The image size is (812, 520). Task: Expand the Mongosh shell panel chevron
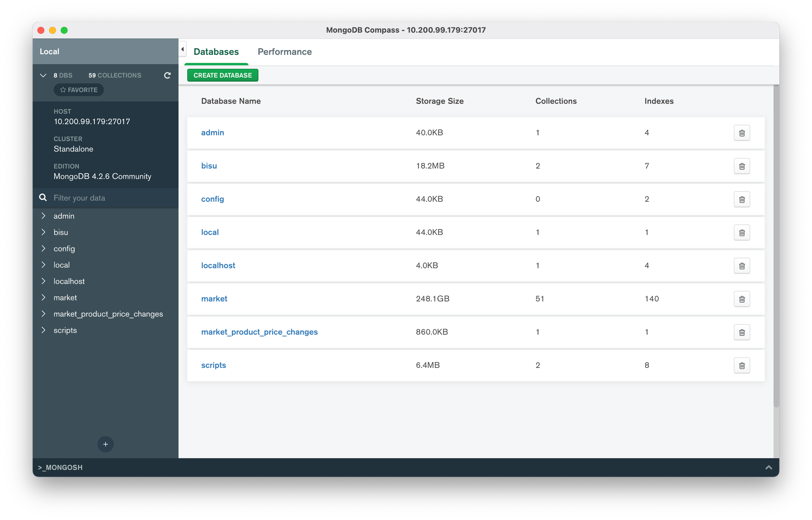769,467
